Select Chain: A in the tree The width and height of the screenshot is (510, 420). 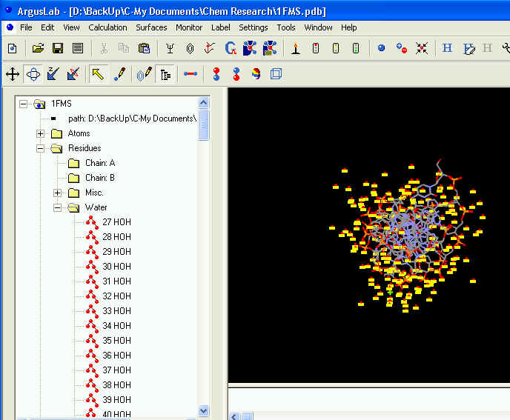click(x=100, y=163)
